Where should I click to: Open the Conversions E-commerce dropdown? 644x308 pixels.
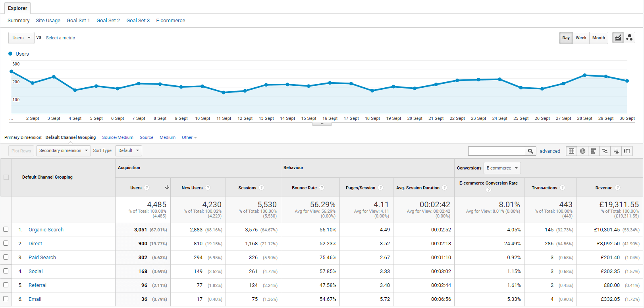502,168
